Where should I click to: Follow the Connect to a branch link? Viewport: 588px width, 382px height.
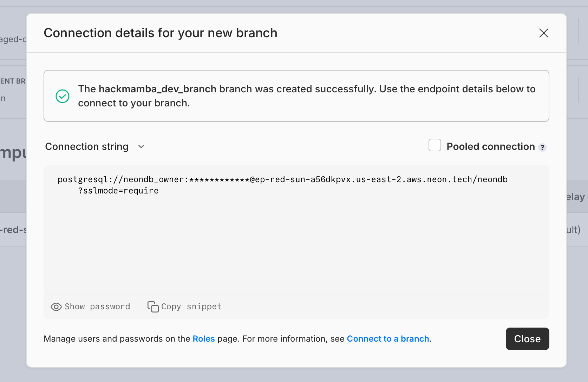tap(388, 339)
